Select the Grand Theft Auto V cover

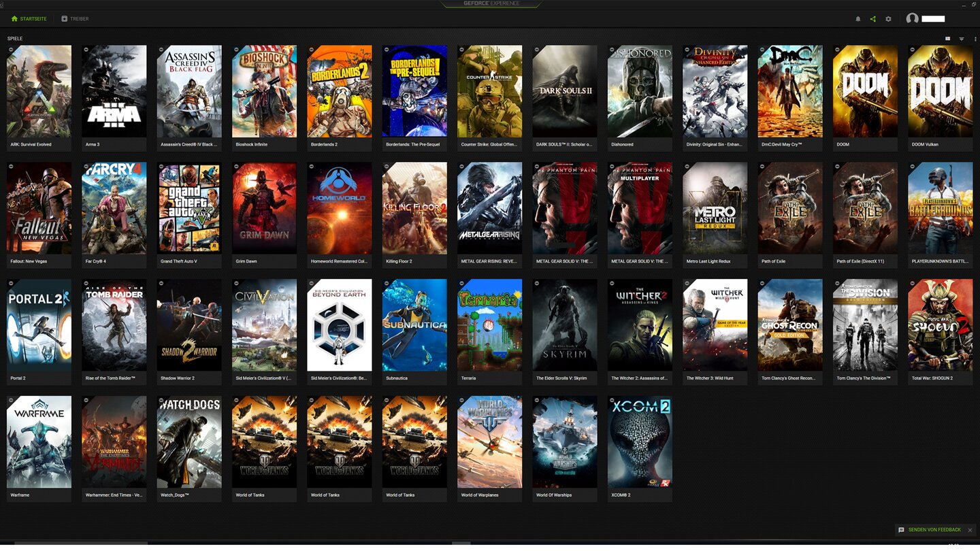click(x=189, y=208)
